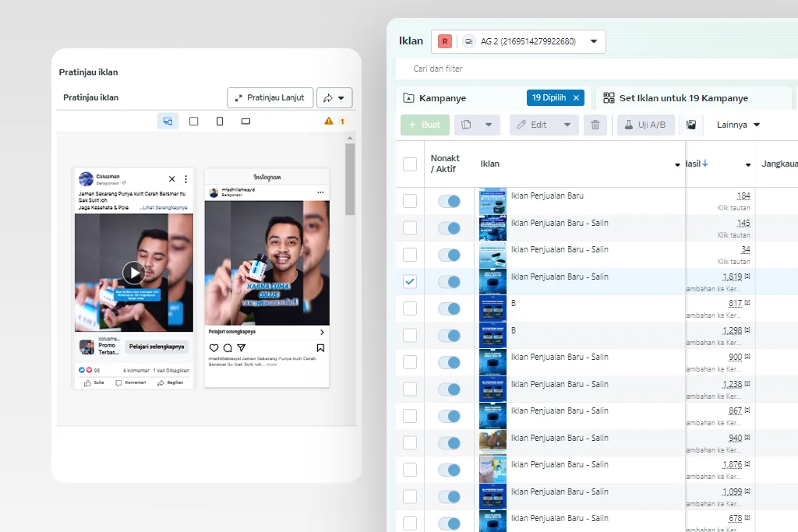The image size is (798, 532).
Task: Select the mobile phone preview icon
Action: pyautogui.click(x=220, y=122)
